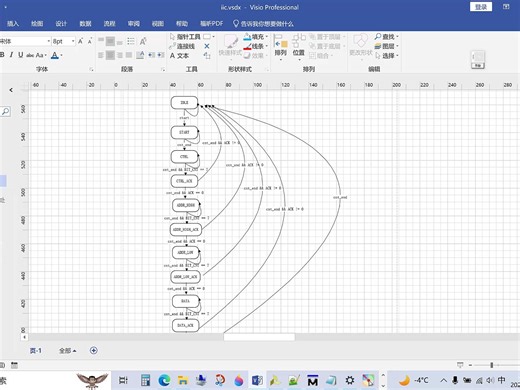The height and width of the screenshot is (390, 520).
Task: Open the Layers (图层) menu
Action: (x=386, y=46)
